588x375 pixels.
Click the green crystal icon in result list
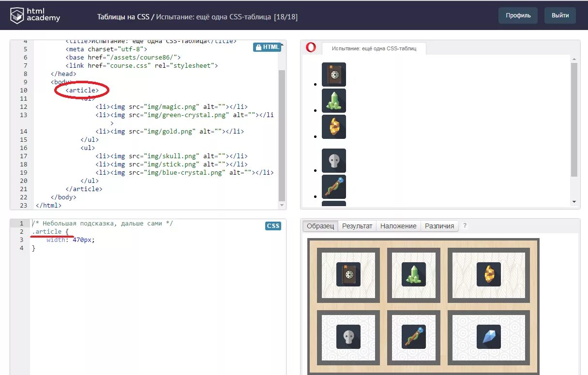coord(334,101)
